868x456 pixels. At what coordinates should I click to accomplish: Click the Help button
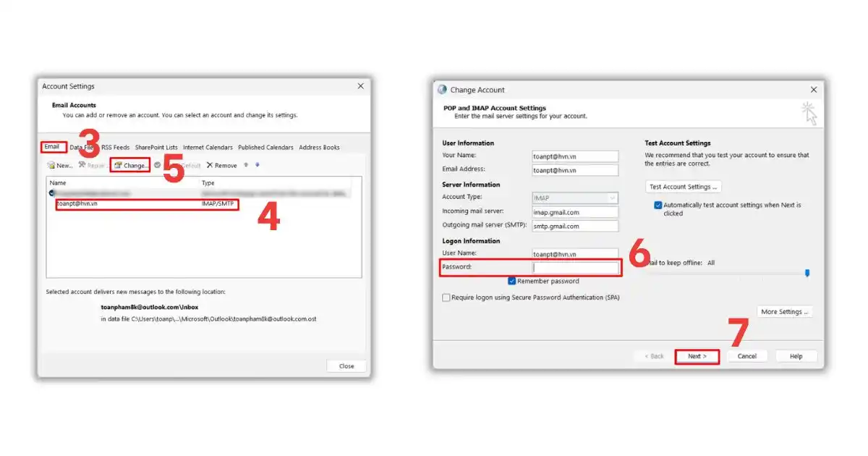click(796, 356)
